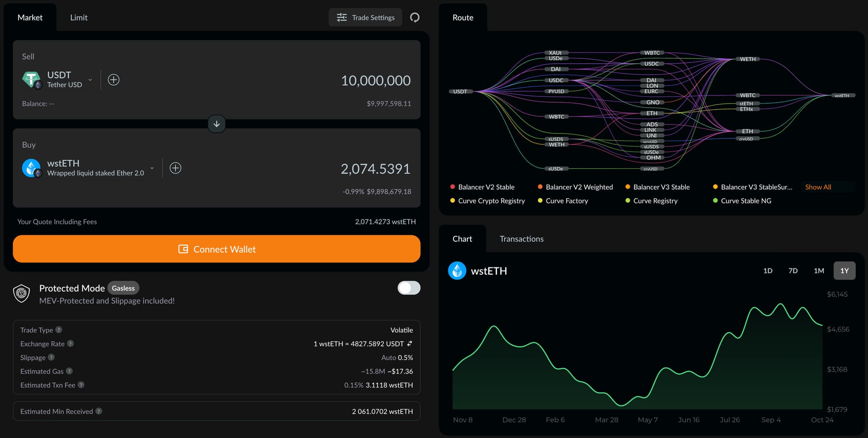Click the GNO node in route graph
This screenshot has width=868, height=438.
point(652,102)
